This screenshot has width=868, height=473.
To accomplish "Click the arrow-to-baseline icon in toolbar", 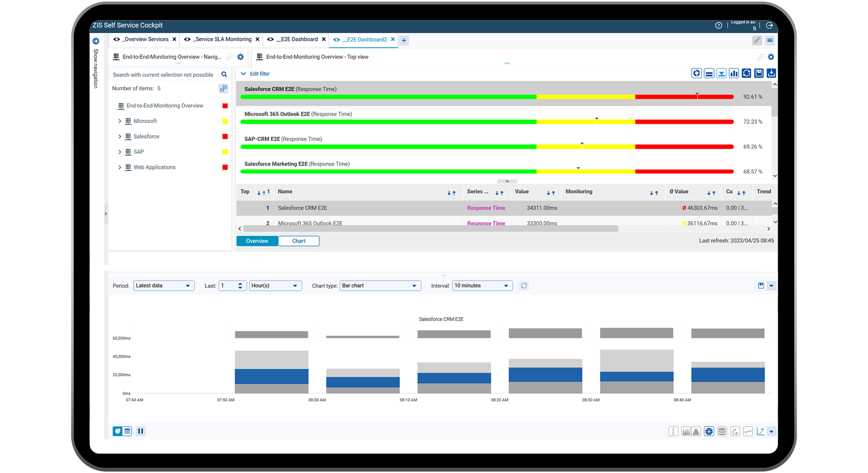I will pyautogui.click(x=722, y=73).
